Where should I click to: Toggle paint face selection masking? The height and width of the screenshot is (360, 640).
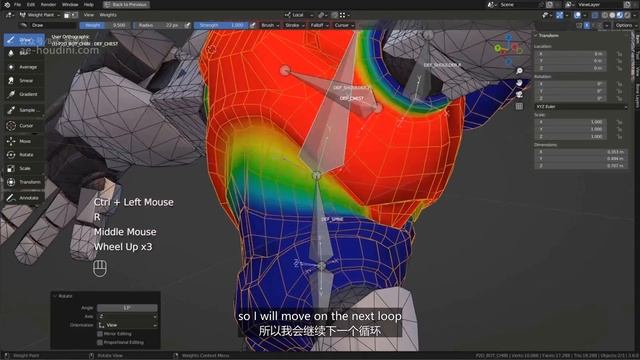pyautogui.click(x=67, y=15)
